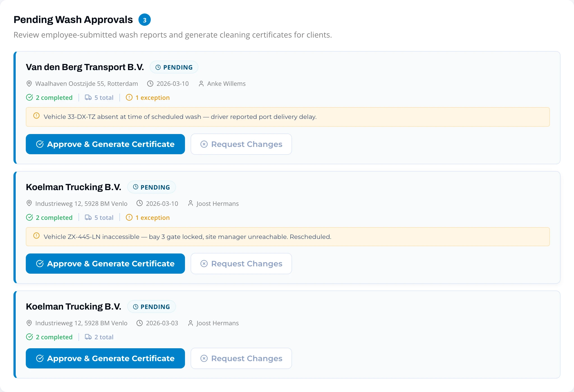The image size is (574, 392).
Task: Click employee name Anke Willems
Action: pos(226,84)
